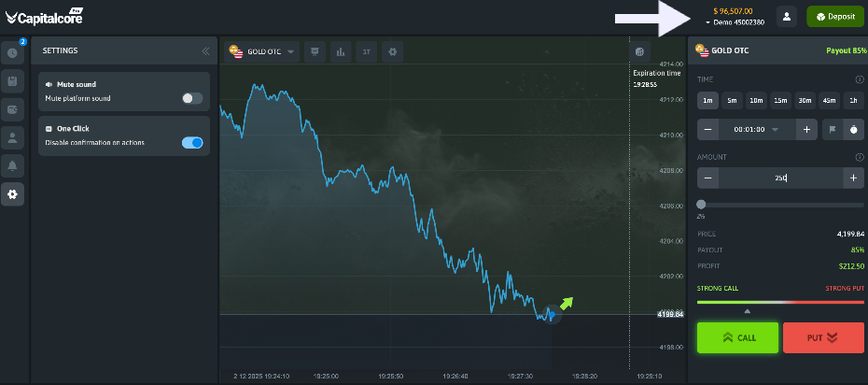This screenshot has width=868, height=385.
Task: Click the GOLD OTC title in trade panel
Action: 730,50
